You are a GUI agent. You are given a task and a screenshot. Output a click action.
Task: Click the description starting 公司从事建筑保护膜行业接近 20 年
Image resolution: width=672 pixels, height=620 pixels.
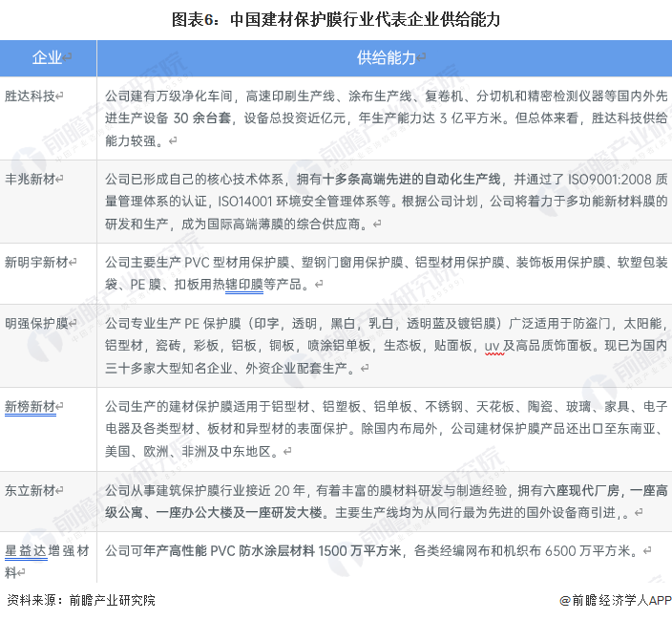(387, 502)
